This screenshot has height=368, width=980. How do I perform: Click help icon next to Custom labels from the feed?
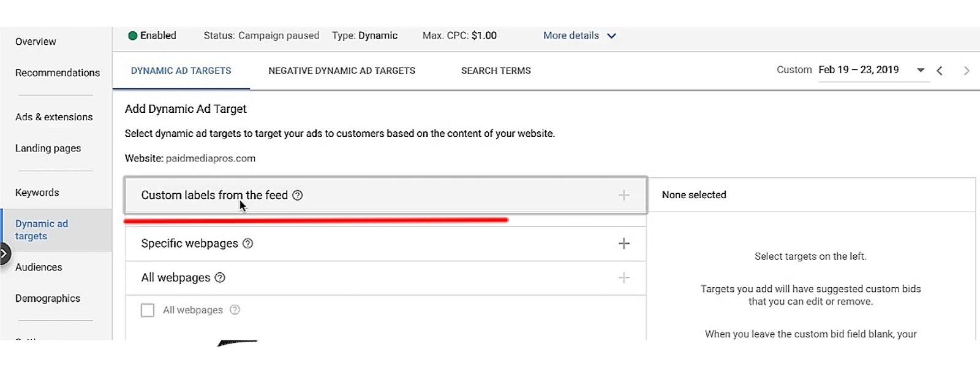point(298,195)
